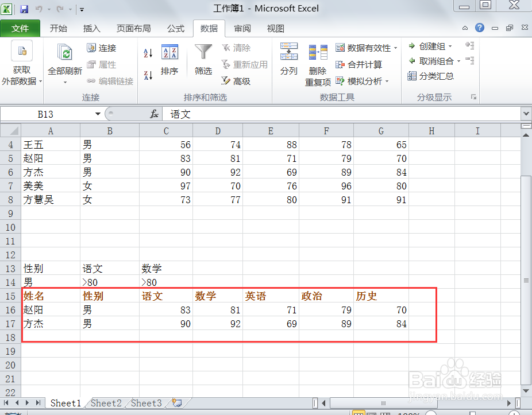Open the Name Box dropdown arrow
532x415 pixels.
[x=97, y=114]
